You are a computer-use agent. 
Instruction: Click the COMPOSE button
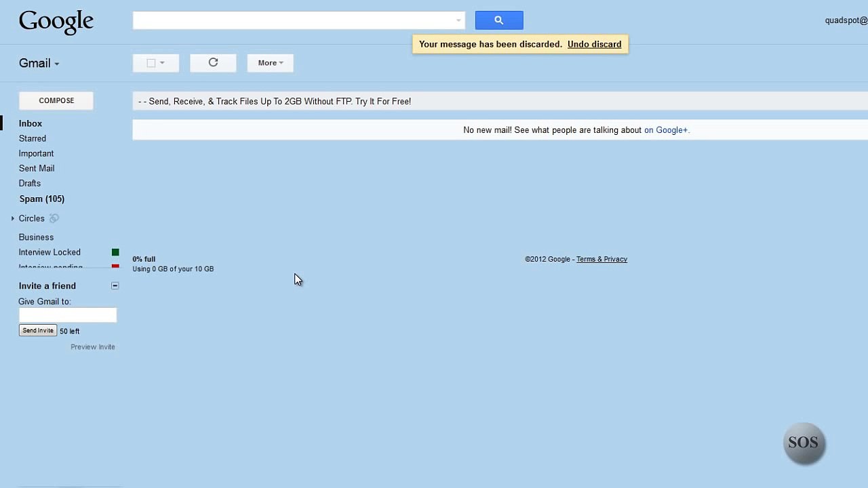(56, 100)
